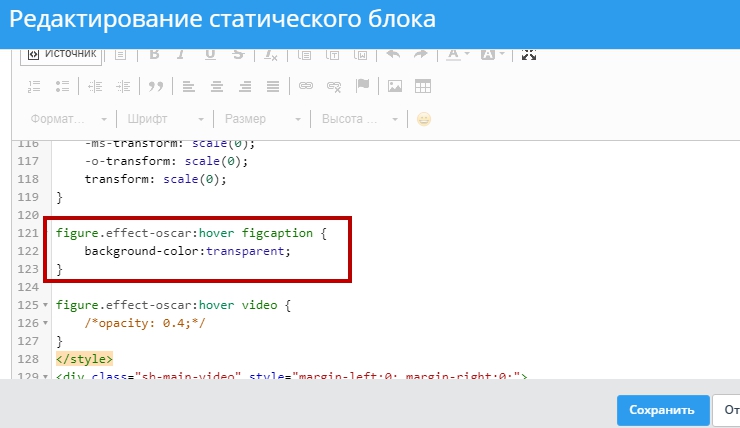Toggle the fold arrow on line 126
The height and width of the screenshot is (428, 740).
46,323
